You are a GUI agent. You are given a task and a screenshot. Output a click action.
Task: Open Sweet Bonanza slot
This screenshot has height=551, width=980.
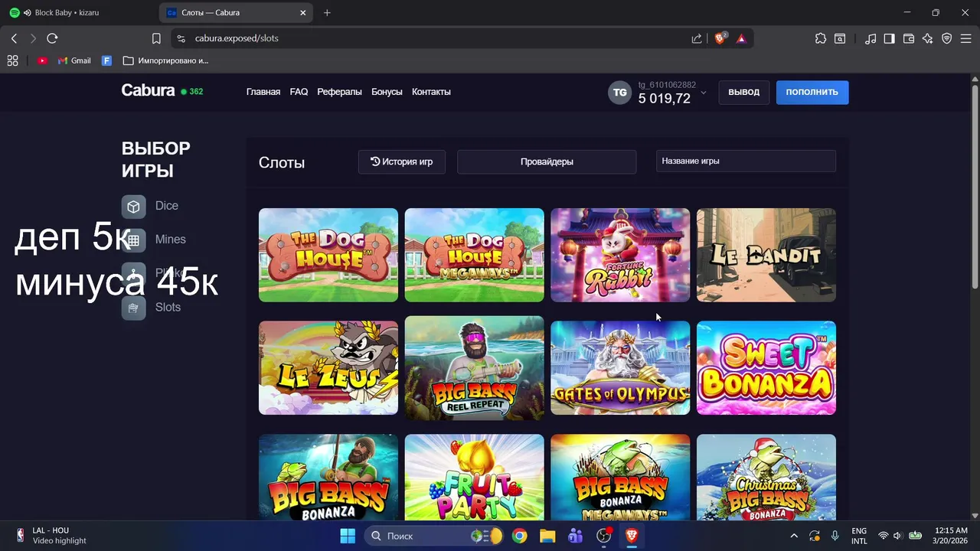(766, 368)
